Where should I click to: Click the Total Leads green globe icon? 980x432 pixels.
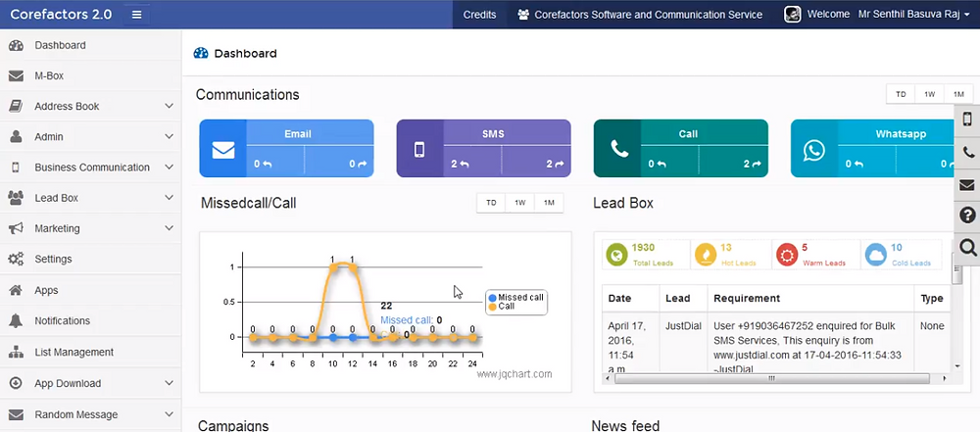[616, 255]
